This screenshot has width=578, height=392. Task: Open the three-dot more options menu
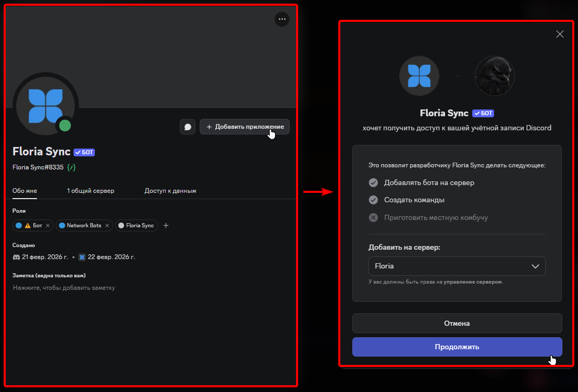282,19
